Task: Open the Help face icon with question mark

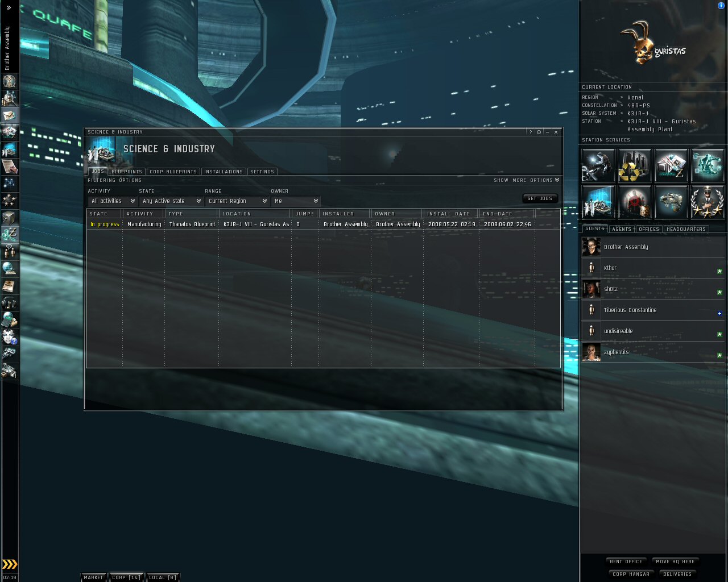Action: pyautogui.click(x=10, y=337)
